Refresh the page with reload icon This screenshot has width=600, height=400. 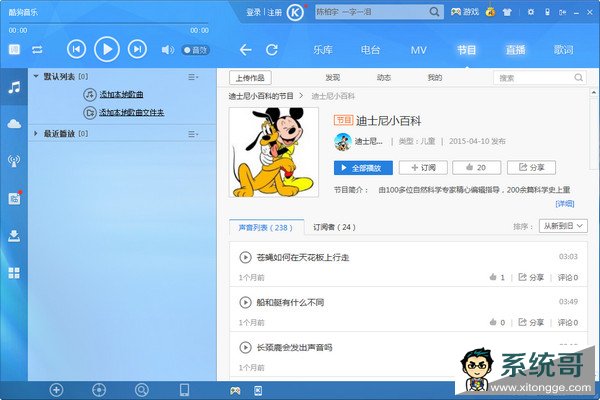[x=272, y=50]
